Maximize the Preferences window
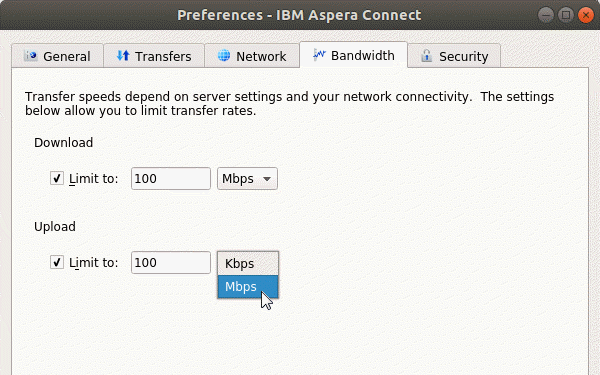Viewport: 600px width, 375px height. [x=566, y=15]
